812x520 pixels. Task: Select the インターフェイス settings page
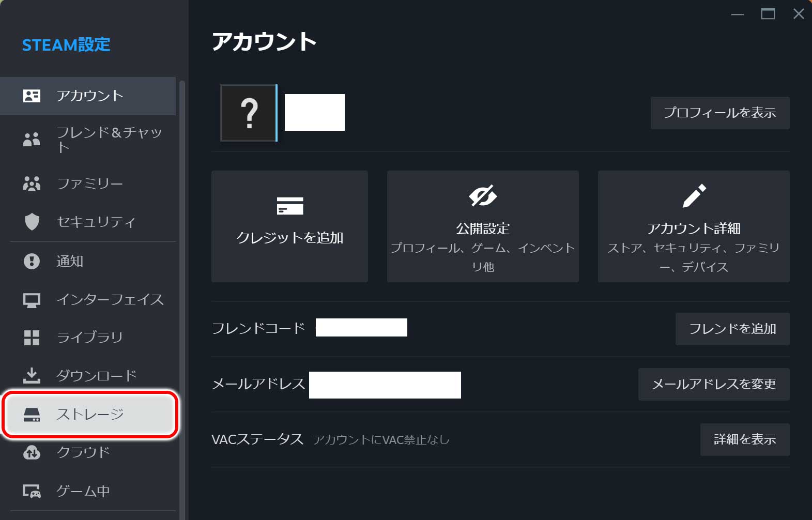(88, 300)
